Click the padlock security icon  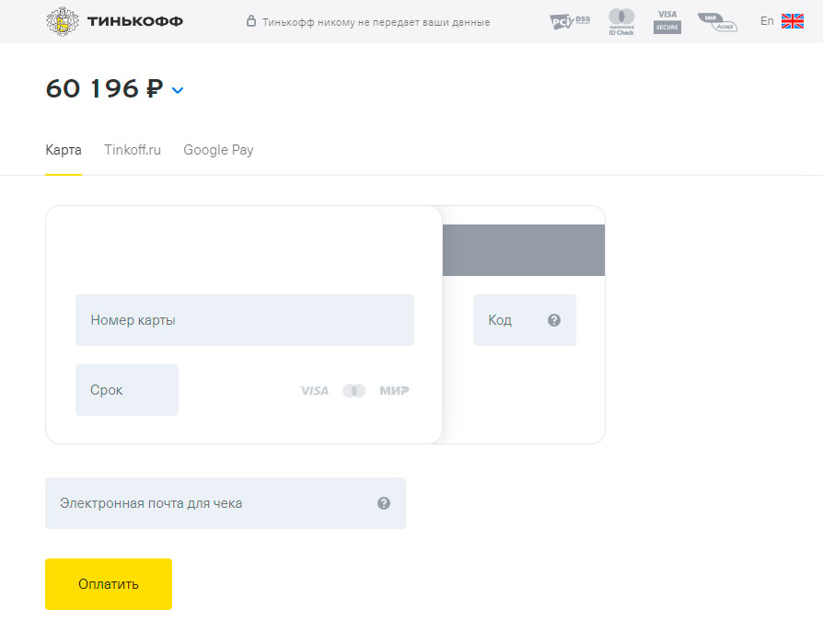[251, 21]
